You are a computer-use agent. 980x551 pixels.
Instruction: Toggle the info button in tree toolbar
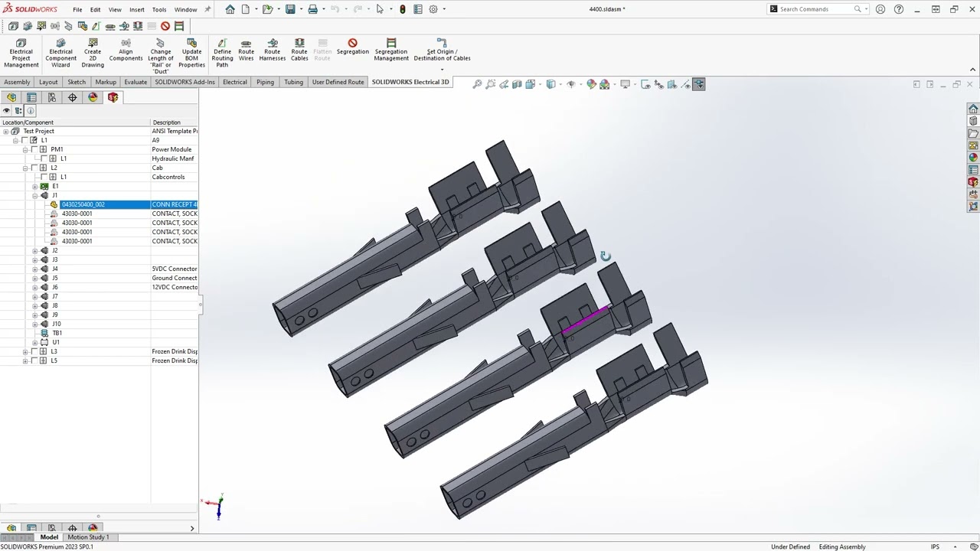[31, 111]
